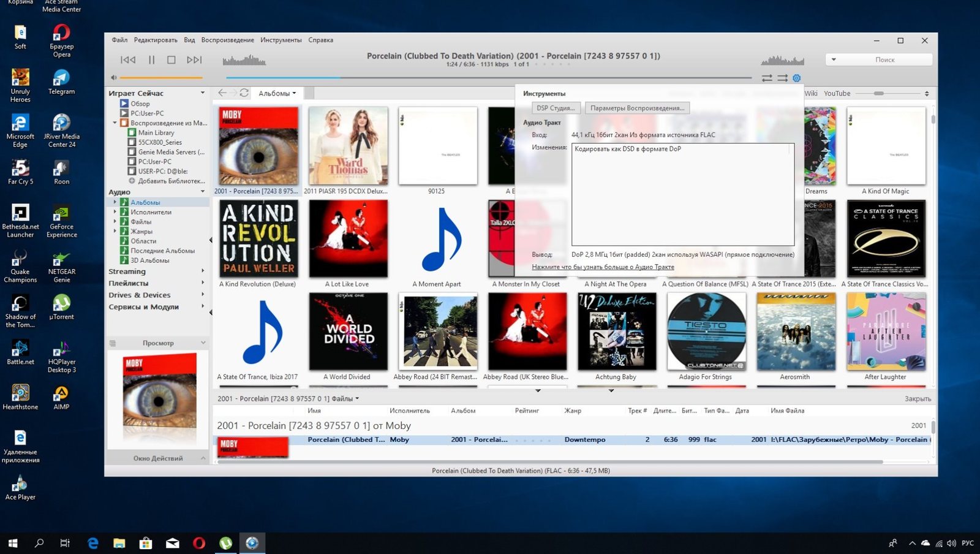
Task: Open Achtung Baby album cover
Action: 616,332
